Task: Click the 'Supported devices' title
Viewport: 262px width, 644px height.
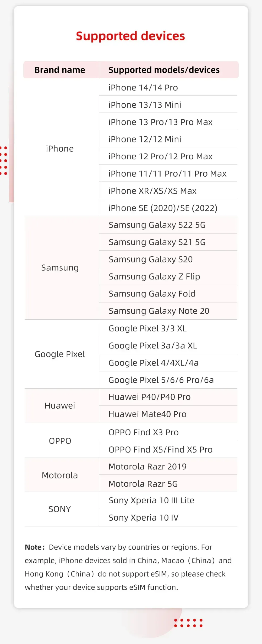Action: (130, 36)
